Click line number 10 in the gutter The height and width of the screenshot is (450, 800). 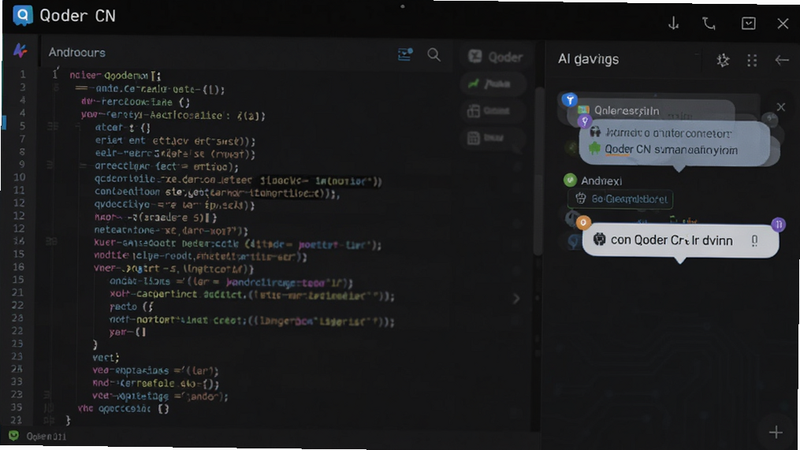[x=19, y=177]
